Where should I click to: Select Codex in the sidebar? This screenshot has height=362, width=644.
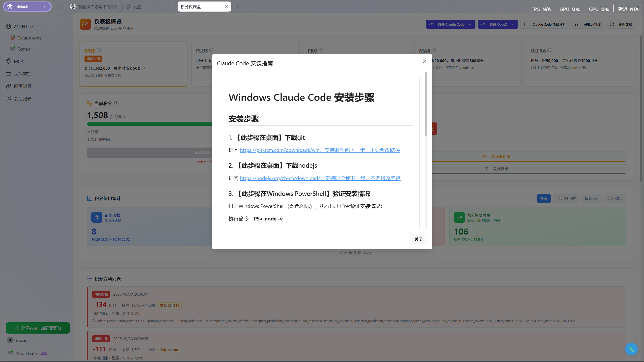(23, 49)
